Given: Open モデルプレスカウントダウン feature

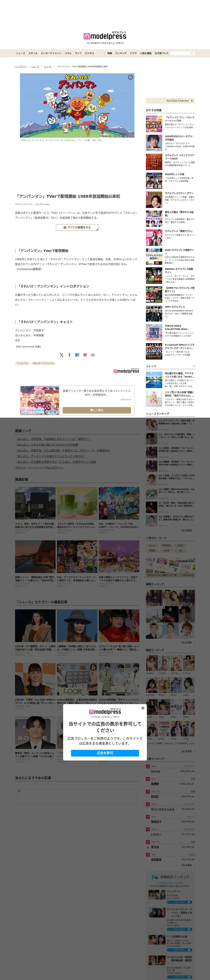Looking at the screenshot, I should point(170,200).
